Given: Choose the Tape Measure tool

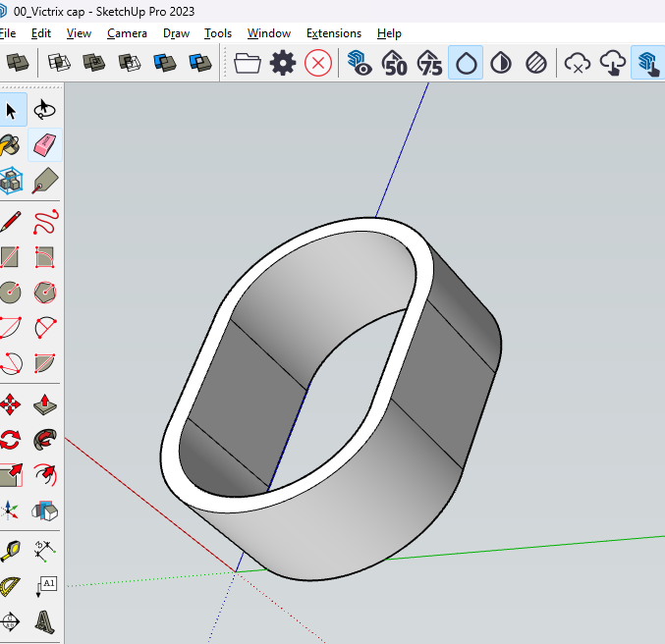Looking at the screenshot, I should coord(11,550).
